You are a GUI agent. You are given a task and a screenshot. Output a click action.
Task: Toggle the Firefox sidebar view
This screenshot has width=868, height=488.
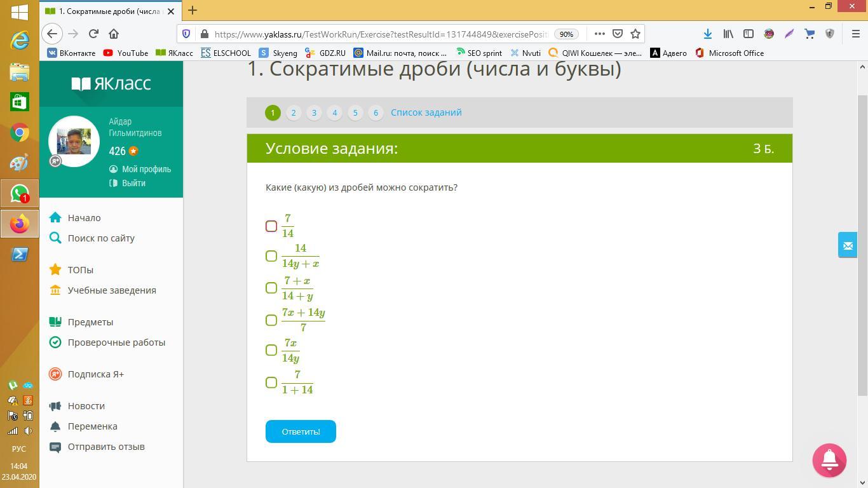coord(749,34)
